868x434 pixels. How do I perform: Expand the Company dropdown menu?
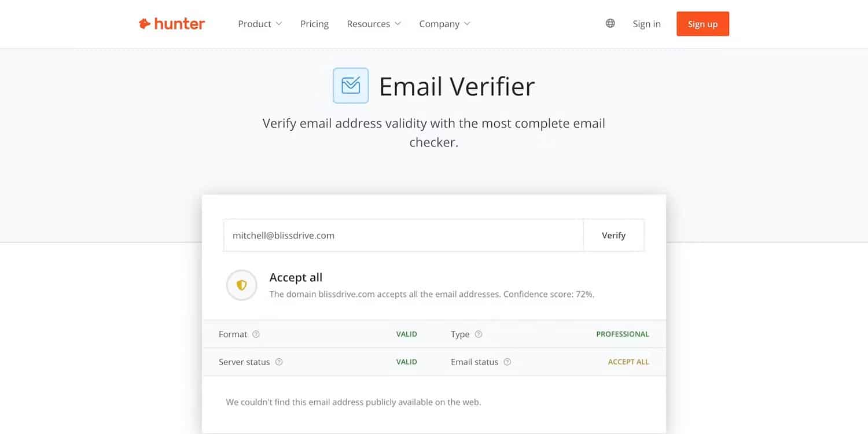[444, 24]
